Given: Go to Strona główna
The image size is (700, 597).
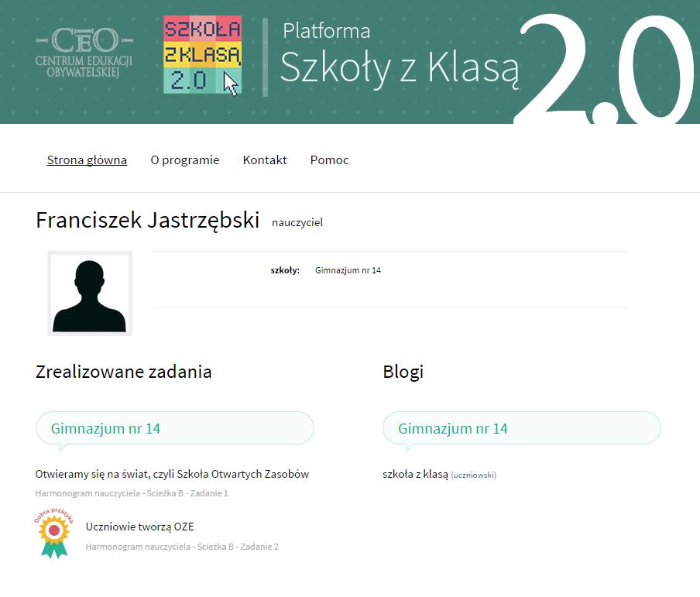Looking at the screenshot, I should click(x=87, y=160).
